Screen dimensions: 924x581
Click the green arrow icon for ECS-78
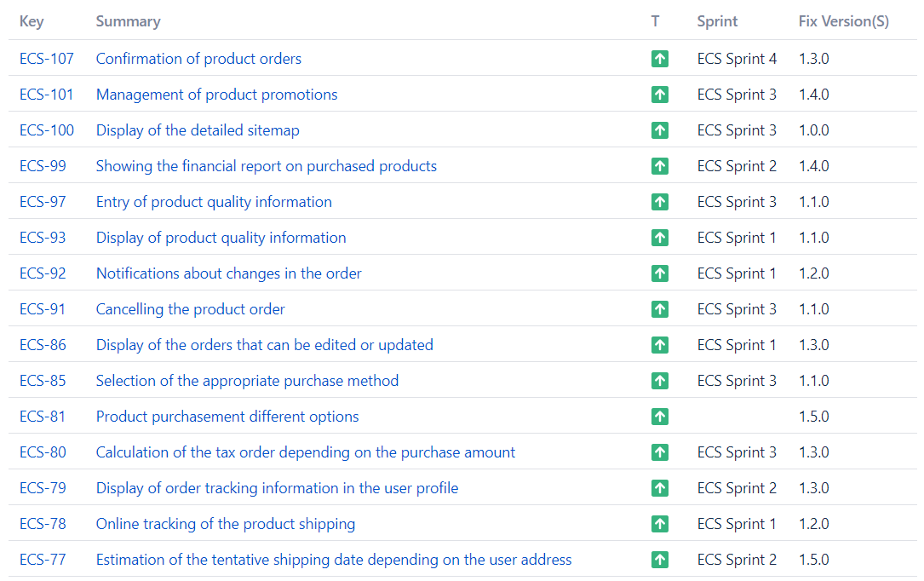659,524
